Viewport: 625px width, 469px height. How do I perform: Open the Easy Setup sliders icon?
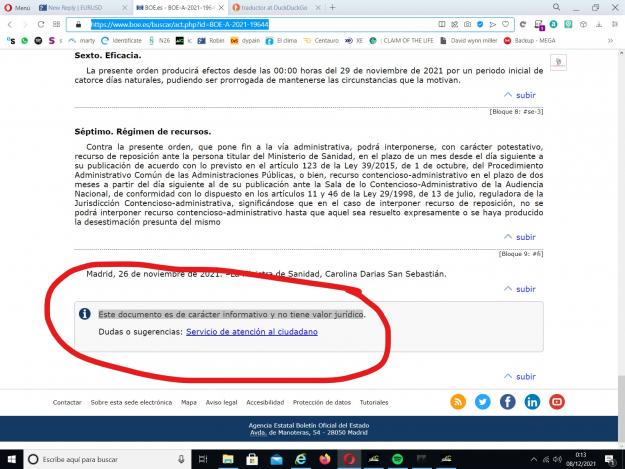click(x=614, y=25)
